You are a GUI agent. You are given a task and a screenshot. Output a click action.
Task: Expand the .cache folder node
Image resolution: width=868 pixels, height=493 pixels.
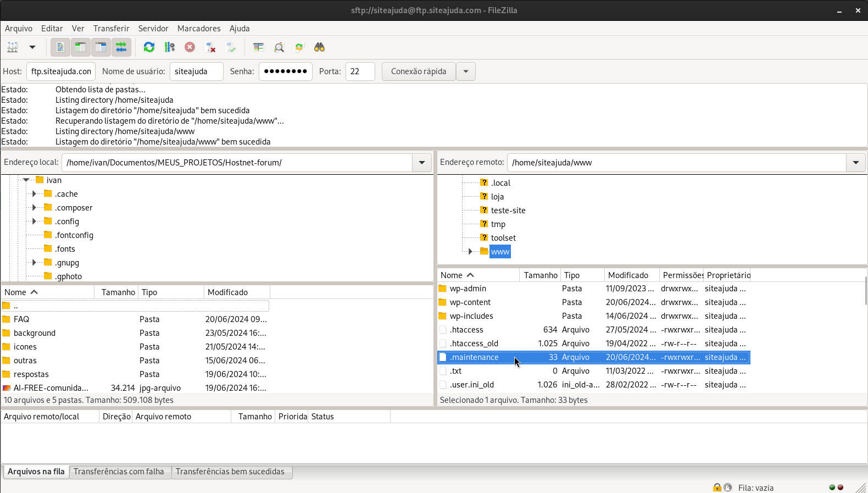34,193
